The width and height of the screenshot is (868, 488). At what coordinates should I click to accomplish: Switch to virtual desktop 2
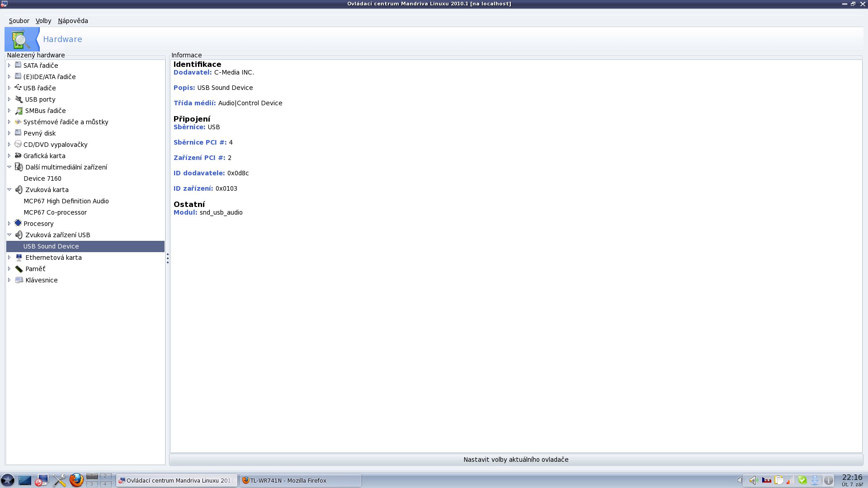[x=105, y=476]
